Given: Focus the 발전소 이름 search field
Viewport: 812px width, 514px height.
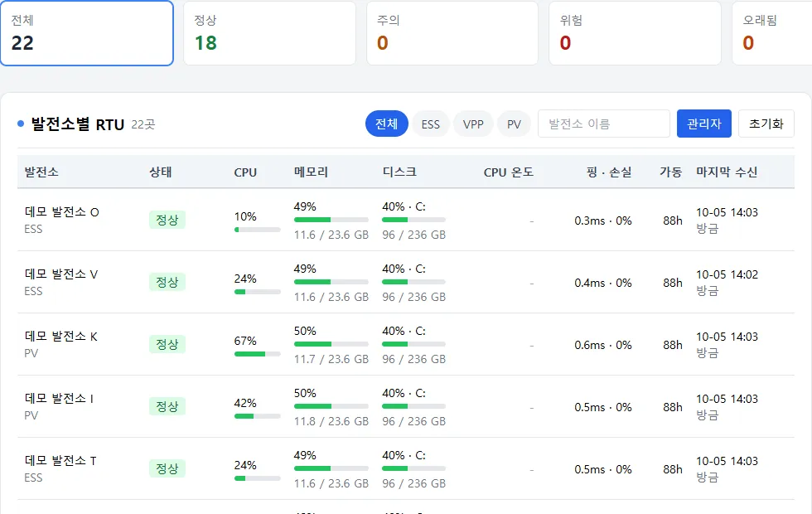Looking at the screenshot, I should pyautogui.click(x=604, y=124).
